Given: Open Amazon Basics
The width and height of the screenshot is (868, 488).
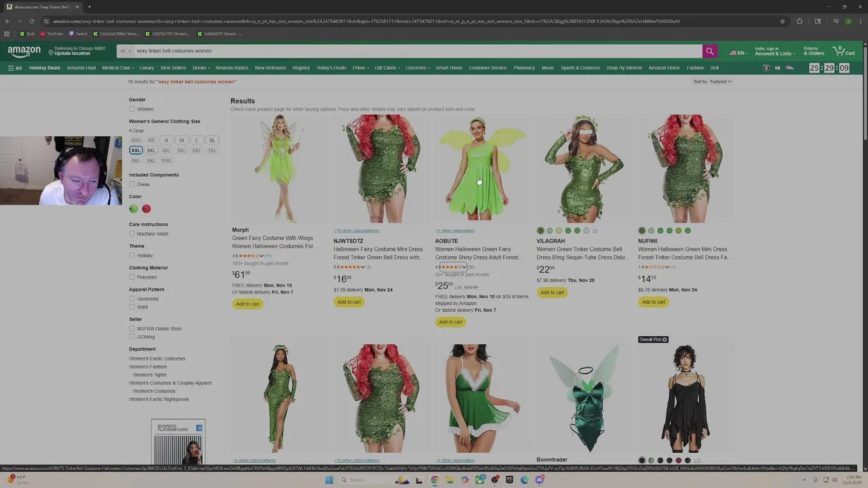Looking at the screenshot, I should click(232, 68).
